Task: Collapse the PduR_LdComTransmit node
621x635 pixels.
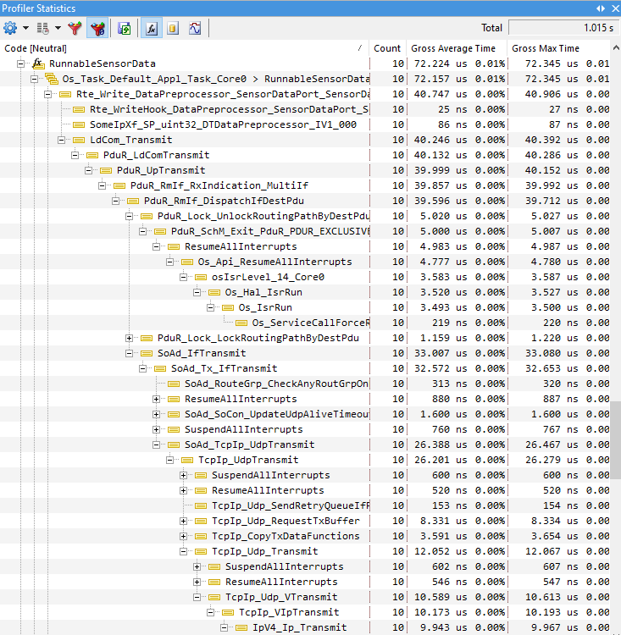Action: click(75, 155)
